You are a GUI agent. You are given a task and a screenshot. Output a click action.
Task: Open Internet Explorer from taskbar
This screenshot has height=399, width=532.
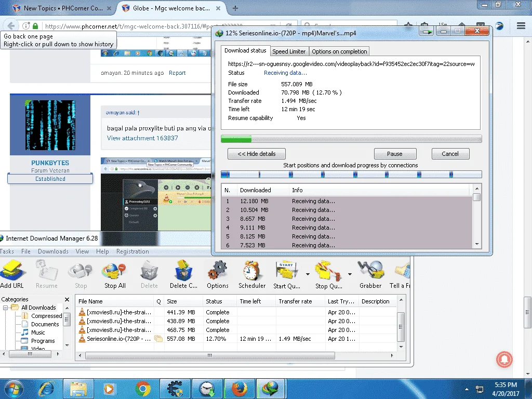46,389
